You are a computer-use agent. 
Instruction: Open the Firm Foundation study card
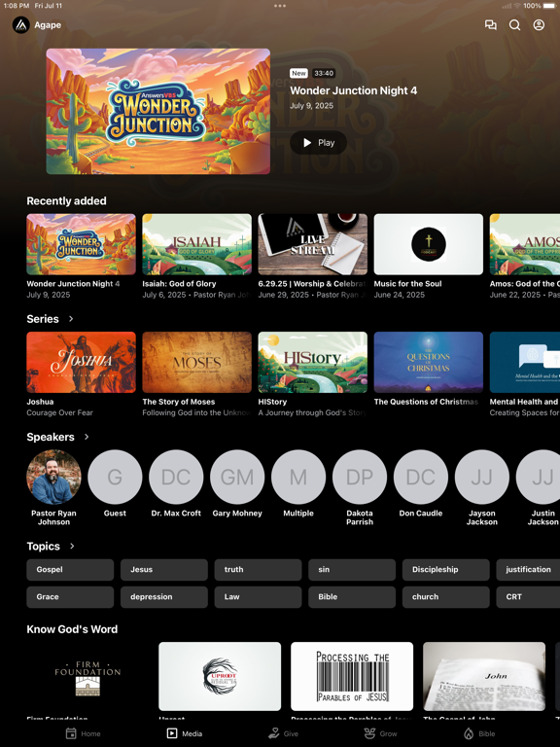[x=87, y=677]
